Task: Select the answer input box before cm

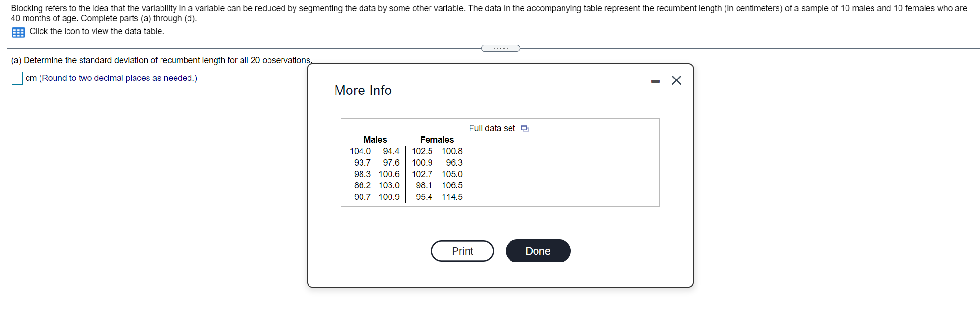Action: 16,78
